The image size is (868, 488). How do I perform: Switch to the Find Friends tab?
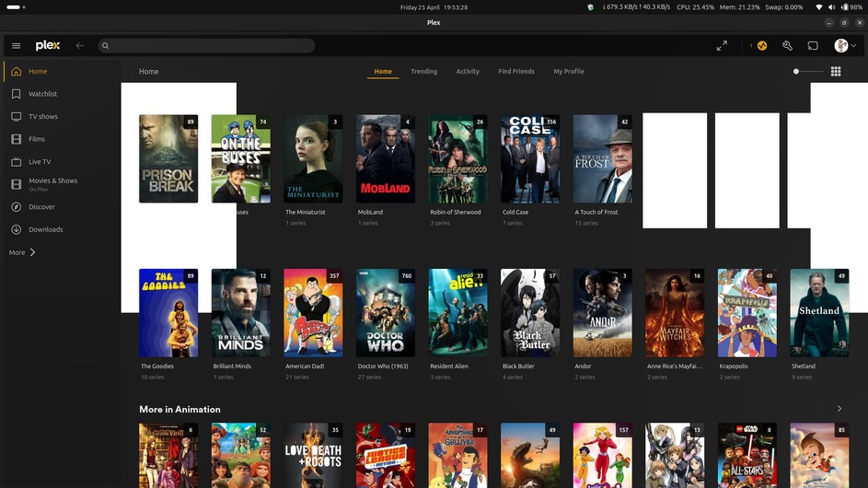pos(516,72)
